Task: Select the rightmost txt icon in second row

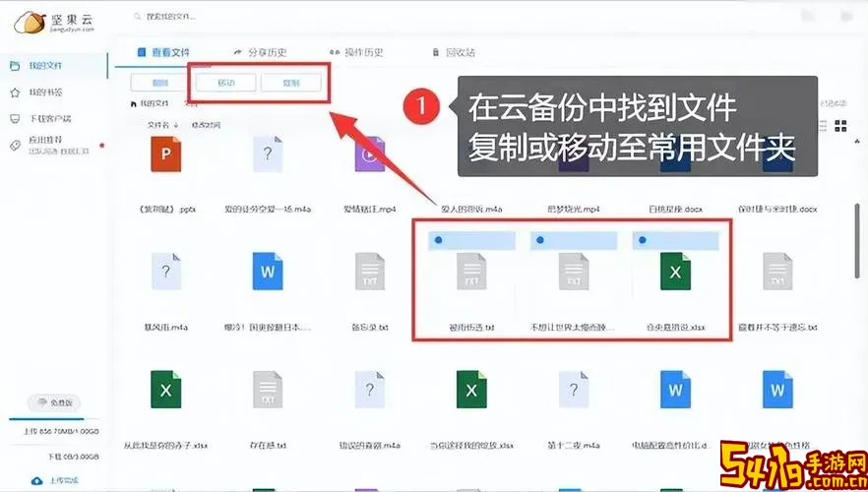Action: [777, 272]
